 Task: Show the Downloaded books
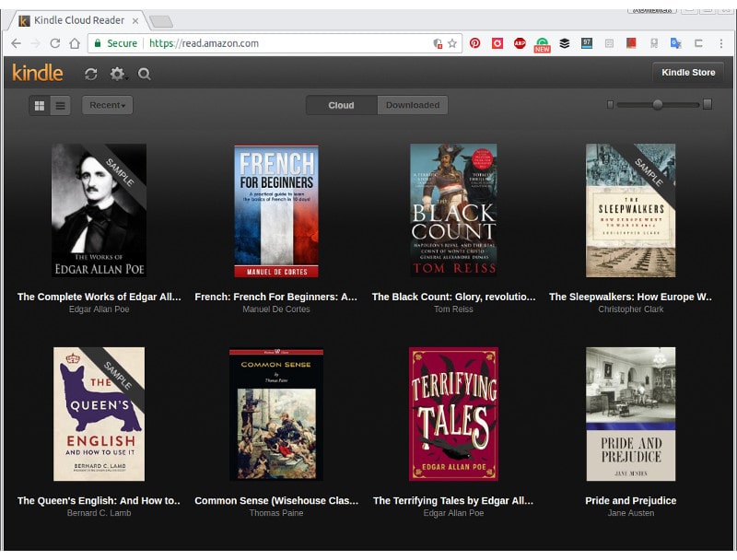tap(412, 105)
